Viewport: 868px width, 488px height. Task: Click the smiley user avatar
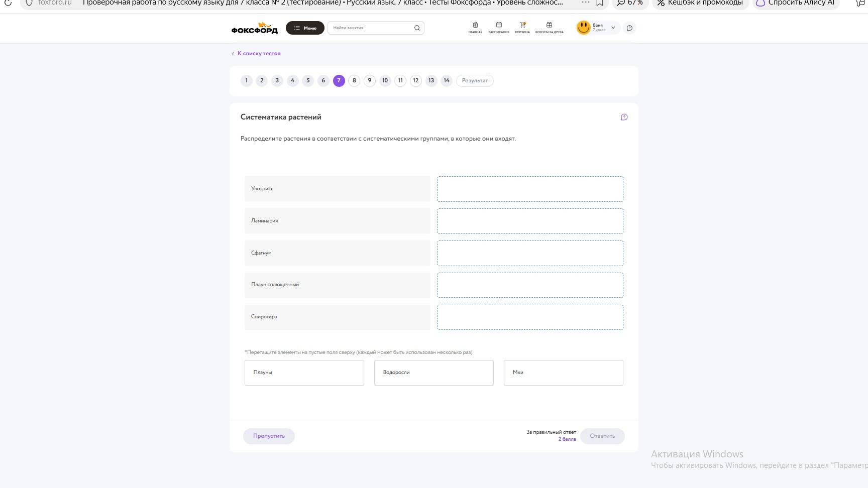click(583, 28)
